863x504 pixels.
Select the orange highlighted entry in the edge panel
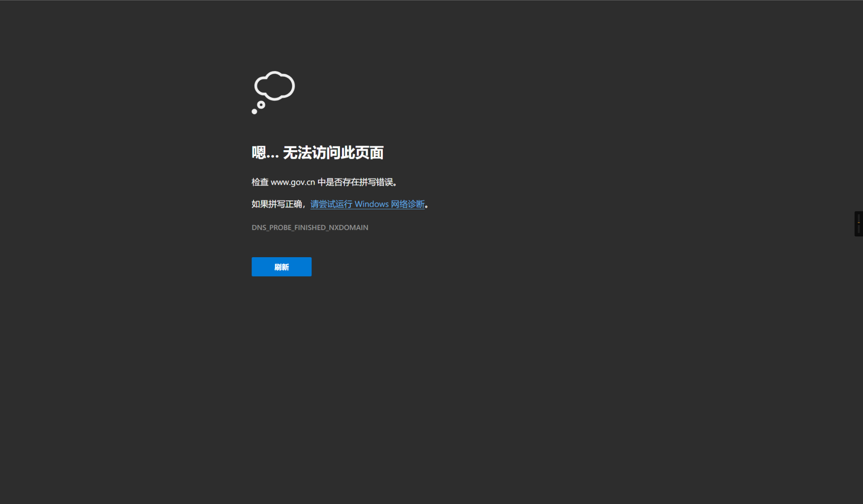859,223
